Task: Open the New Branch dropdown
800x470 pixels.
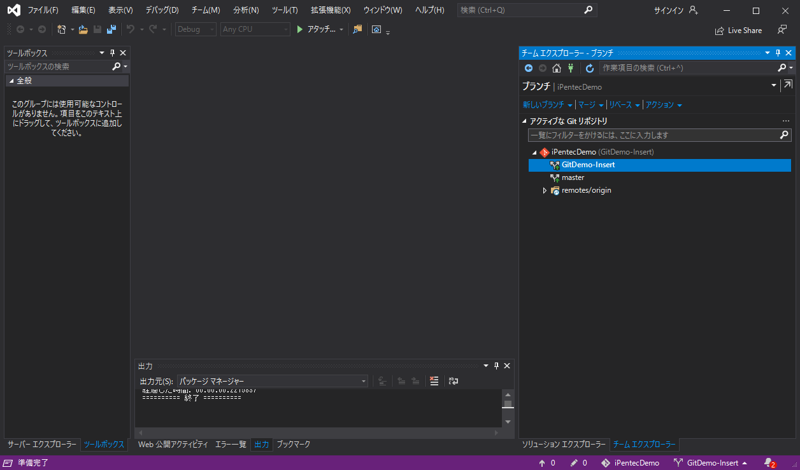Action: point(547,105)
